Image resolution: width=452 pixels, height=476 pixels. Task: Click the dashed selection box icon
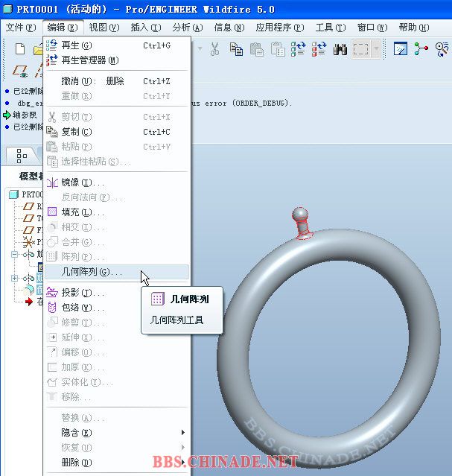(360, 49)
